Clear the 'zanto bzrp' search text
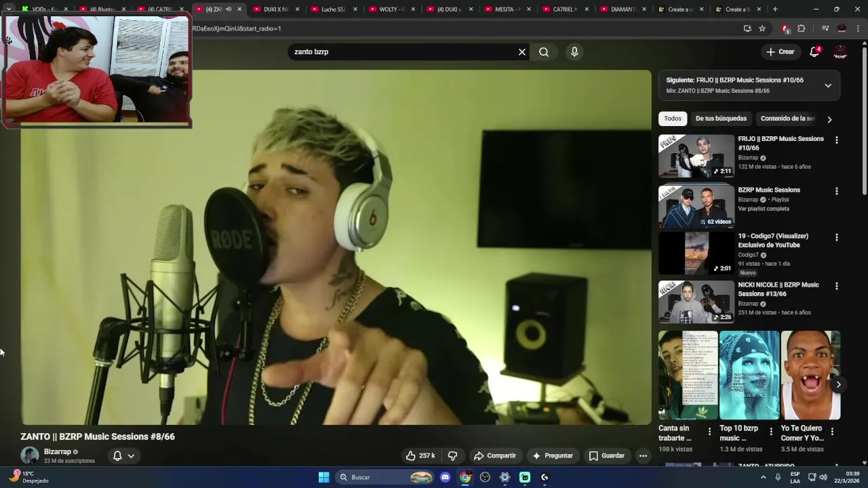868x488 pixels. point(522,52)
